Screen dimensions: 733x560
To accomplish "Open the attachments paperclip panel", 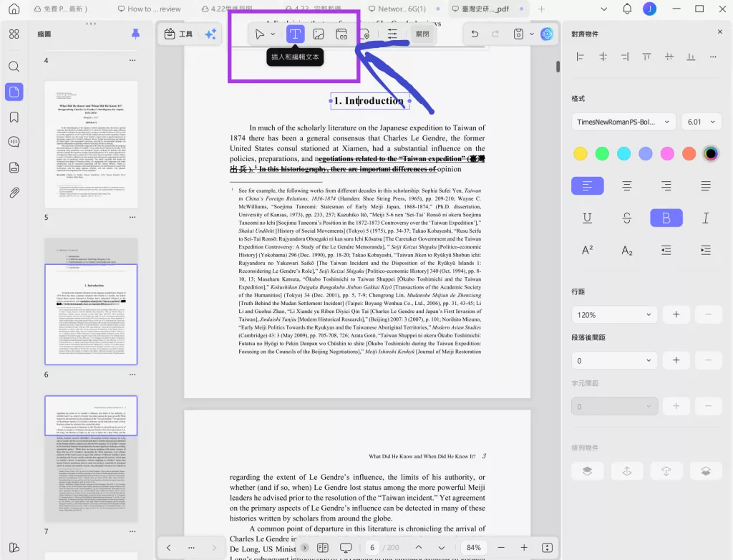I will click(x=14, y=193).
